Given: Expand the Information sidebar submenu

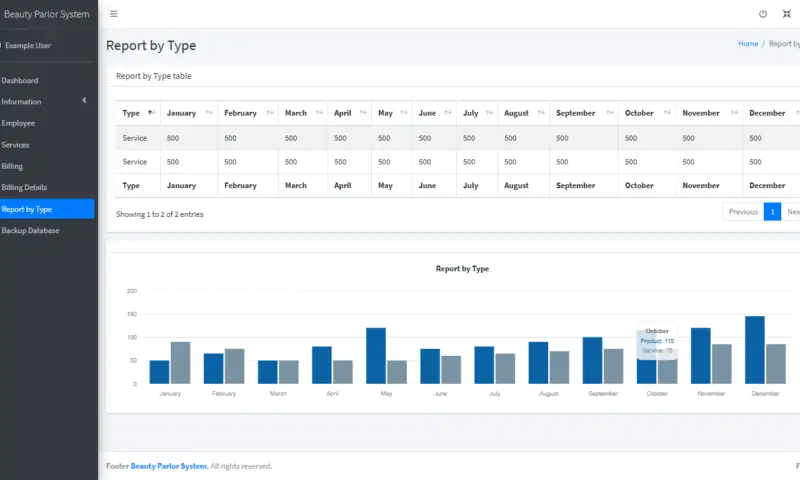Looking at the screenshot, I should click(x=84, y=101).
